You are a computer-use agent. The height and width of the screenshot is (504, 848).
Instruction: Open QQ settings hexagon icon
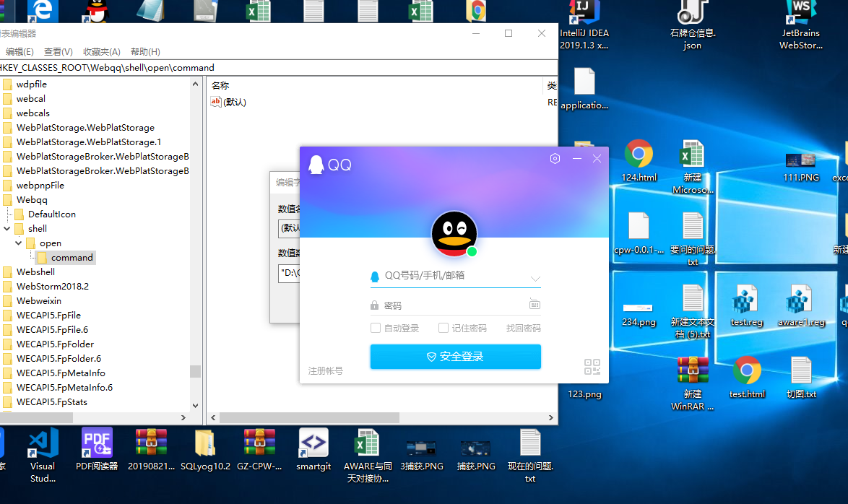point(555,158)
